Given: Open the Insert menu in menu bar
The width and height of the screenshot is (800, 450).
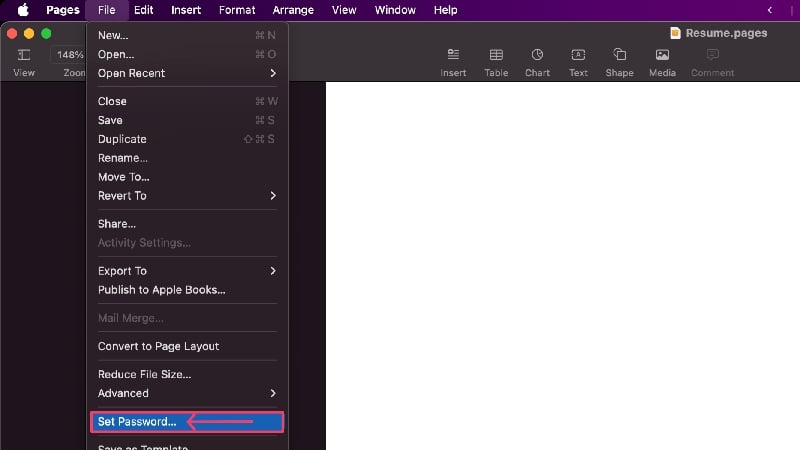Looking at the screenshot, I should [x=186, y=10].
